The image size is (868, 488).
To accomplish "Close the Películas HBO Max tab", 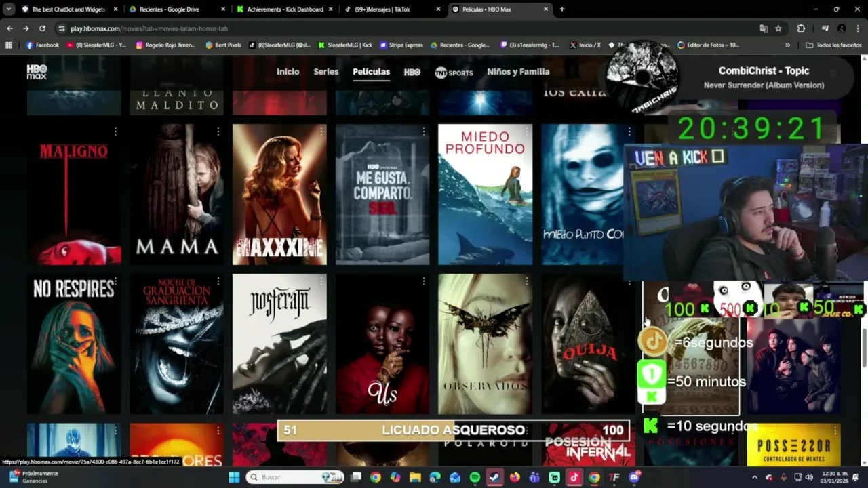I will (546, 9).
